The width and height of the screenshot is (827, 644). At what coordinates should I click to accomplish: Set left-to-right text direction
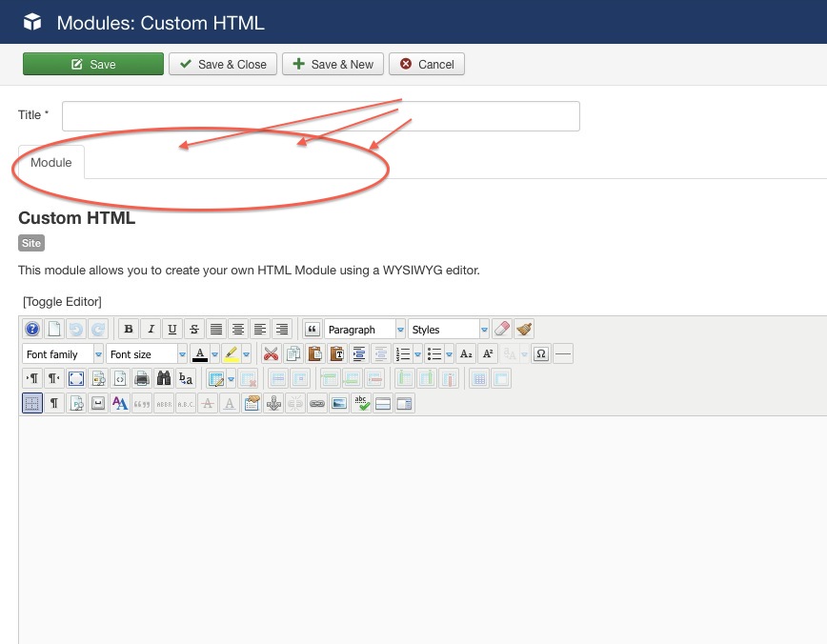tap(32, 379)
